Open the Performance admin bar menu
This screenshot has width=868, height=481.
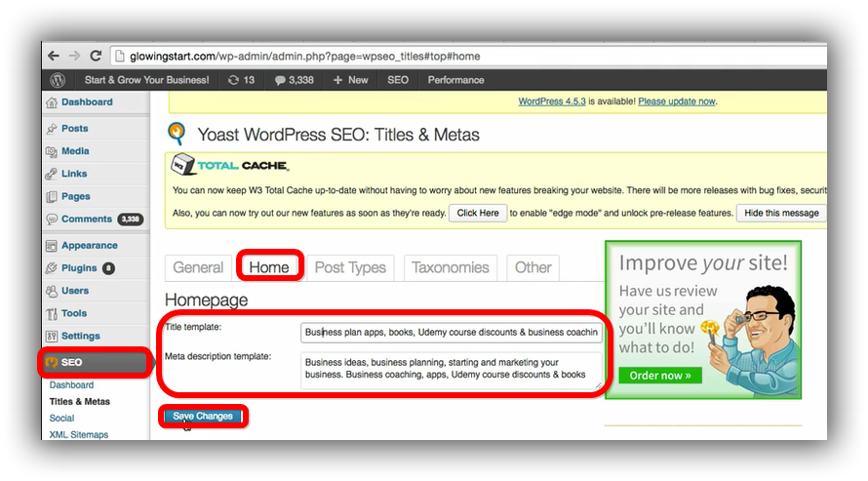(x=455, y=80)
